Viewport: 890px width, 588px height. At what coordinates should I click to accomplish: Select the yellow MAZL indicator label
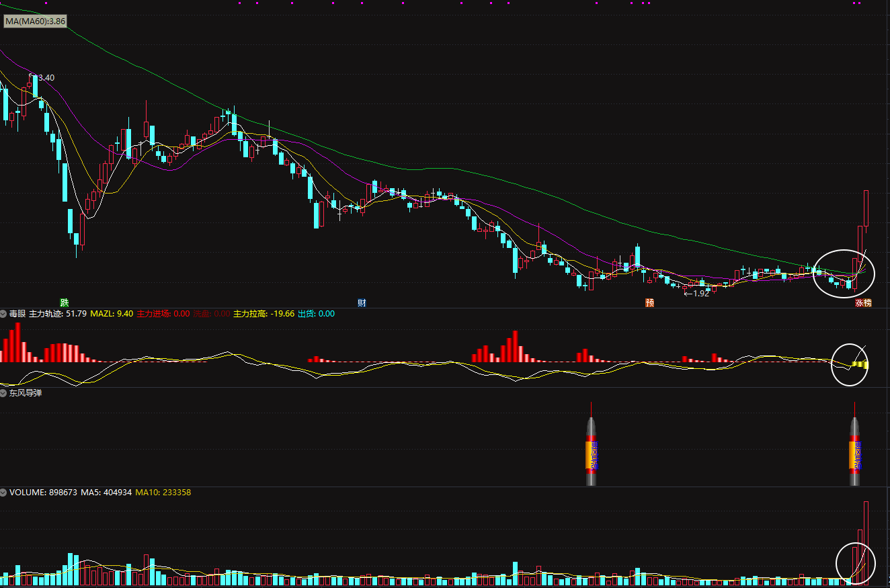click(112, 314)
